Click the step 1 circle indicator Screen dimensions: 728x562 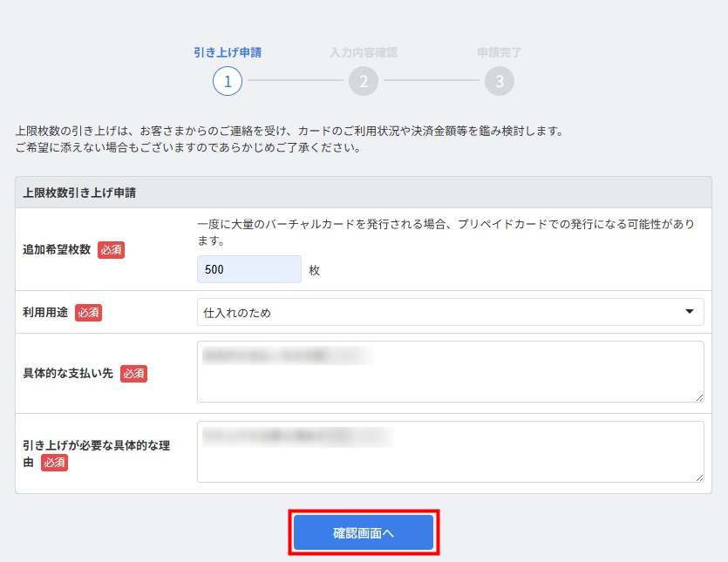pyautogui.click(x=228, y=81)
